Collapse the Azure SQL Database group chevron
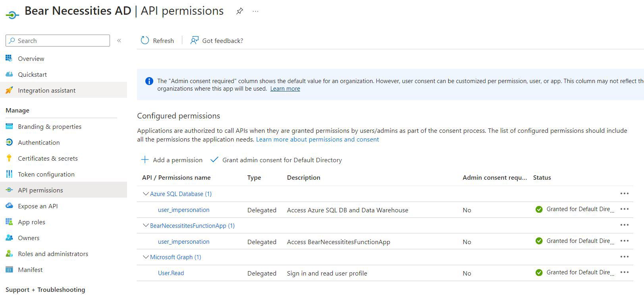Viewport: 644px width, 295px height. (145, 194)
